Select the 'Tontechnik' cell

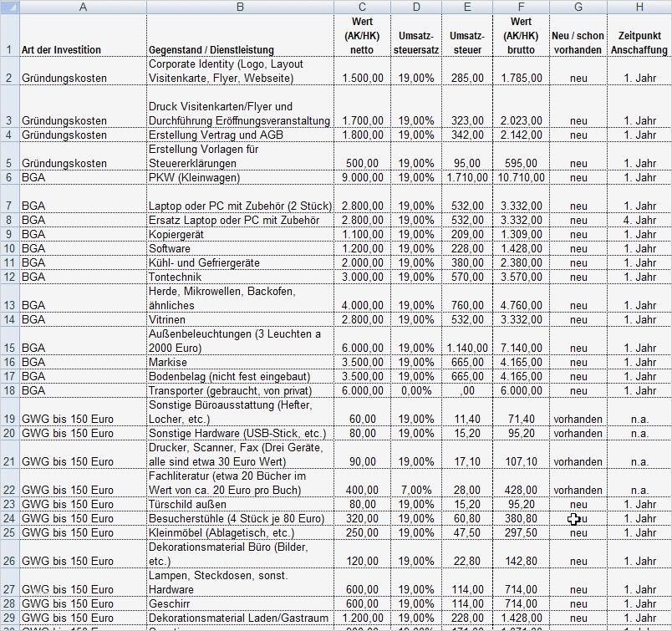[x=240, y=277]
